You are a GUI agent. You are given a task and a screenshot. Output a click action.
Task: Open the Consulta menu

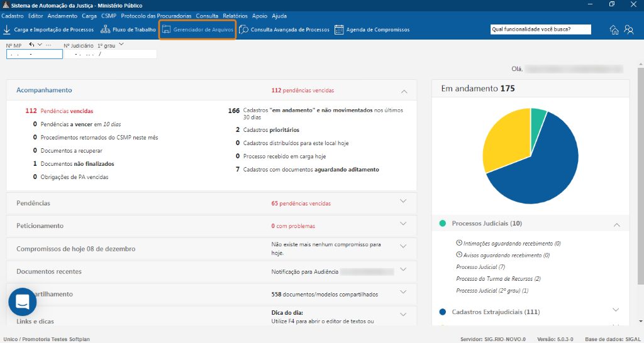click(x=207, y=16)
